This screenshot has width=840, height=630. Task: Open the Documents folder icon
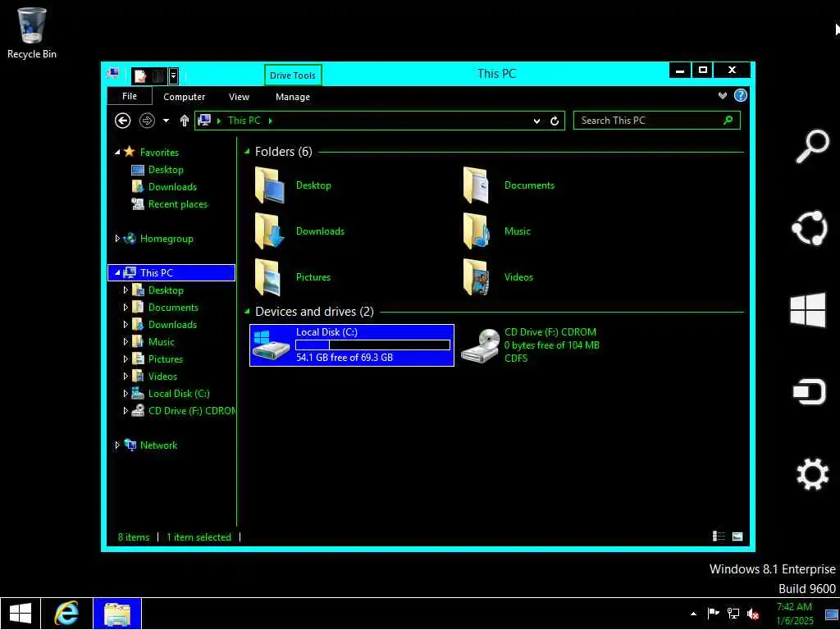(477, 185)
